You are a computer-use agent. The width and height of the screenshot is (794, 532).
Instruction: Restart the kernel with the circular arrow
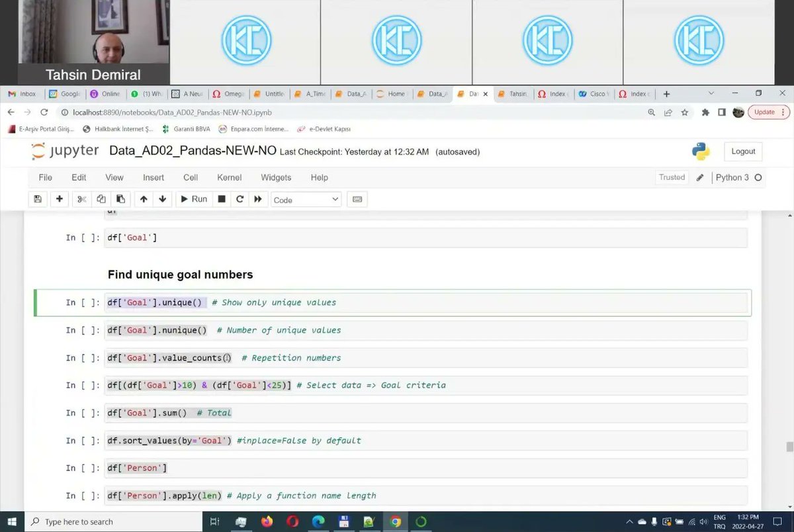click(x=240, y=199)
